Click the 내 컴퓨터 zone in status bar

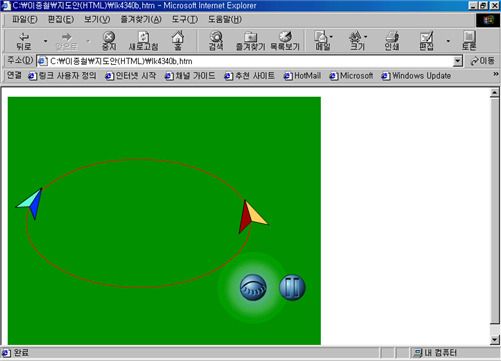[x=435, y=353]
